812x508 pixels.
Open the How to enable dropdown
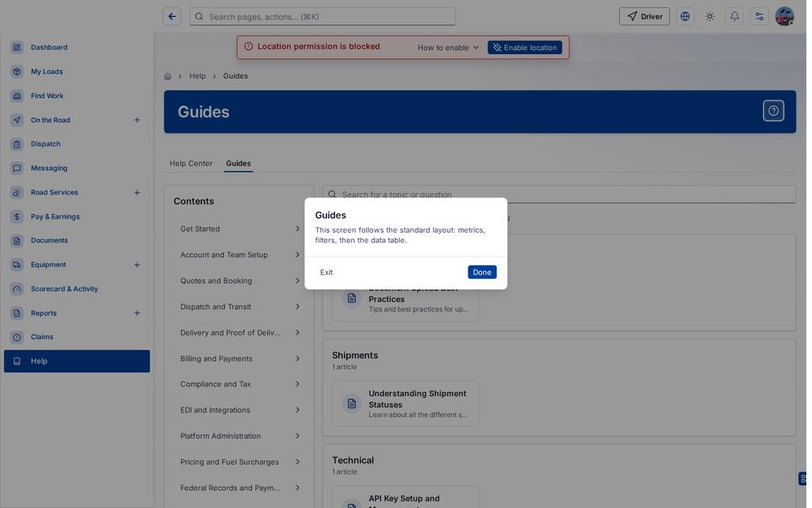point(448,47)
